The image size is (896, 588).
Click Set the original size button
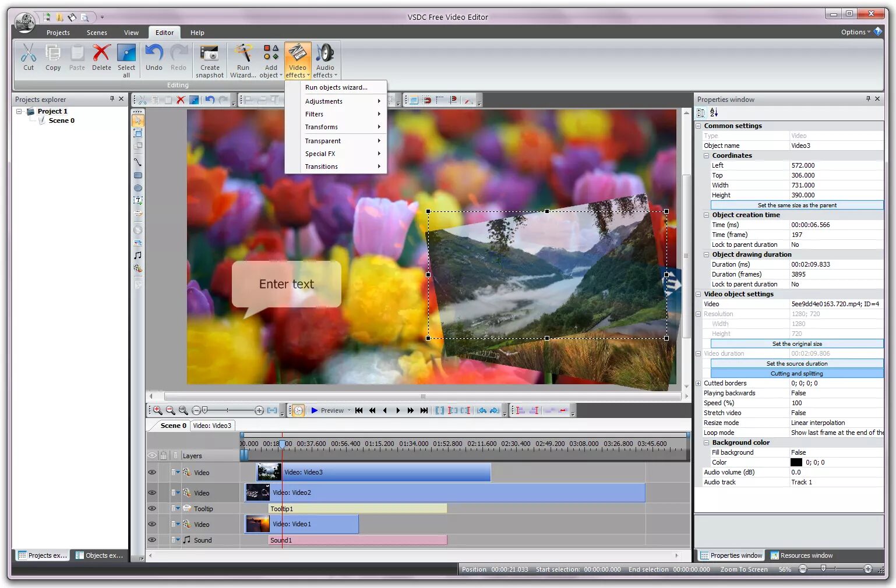[x=796, y=344]
